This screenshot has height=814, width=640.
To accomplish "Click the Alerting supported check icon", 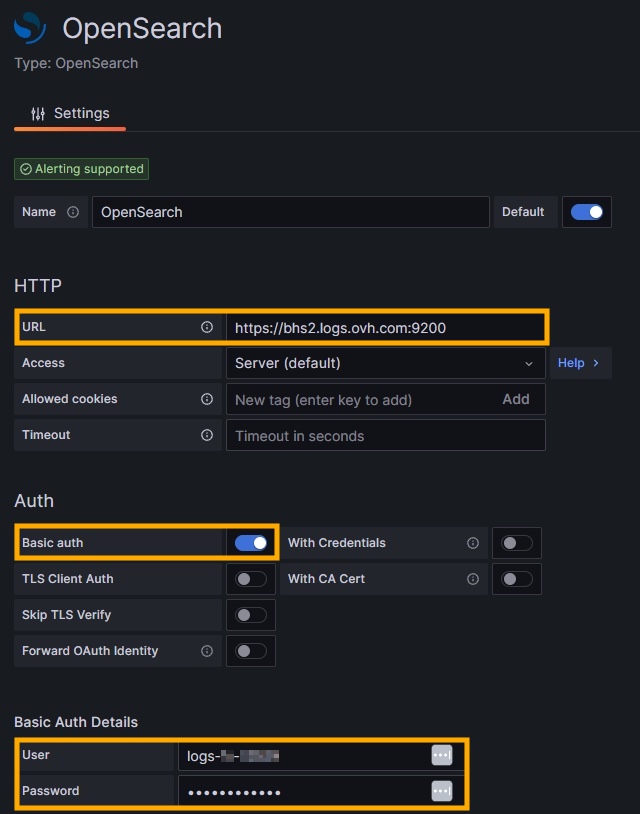I will coord(26,169).
